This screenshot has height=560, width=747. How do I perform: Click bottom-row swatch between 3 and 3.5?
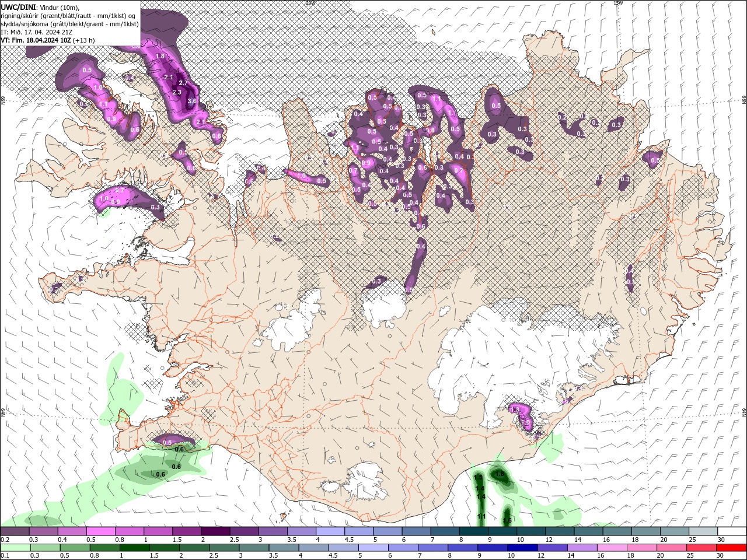[254, 548]
